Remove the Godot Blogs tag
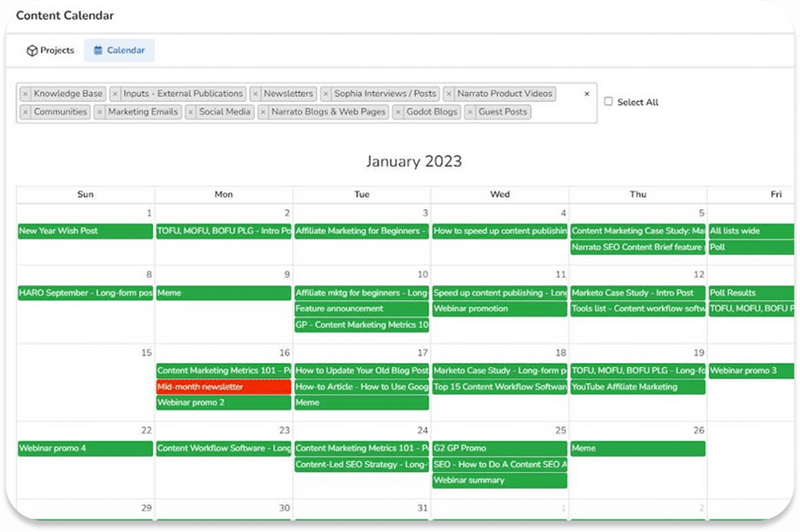The height and width of the screenshot is (532, 800). tap(398, 112)
